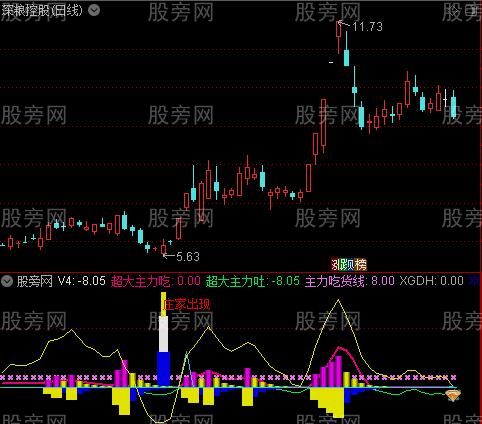This screenshot has height=424, width=482.
Task: Click the 深粮控股(日线) chart title
Action: 42,11
